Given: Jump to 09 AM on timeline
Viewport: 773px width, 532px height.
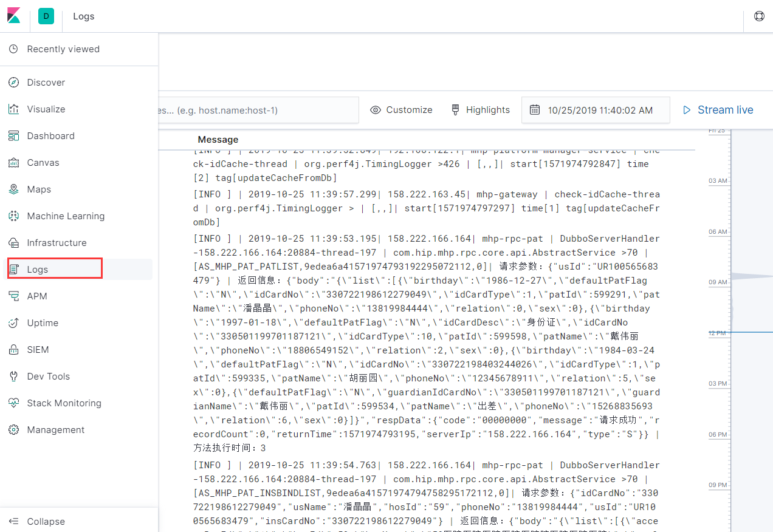Looking at the screenshot, I should pos(718,282).
